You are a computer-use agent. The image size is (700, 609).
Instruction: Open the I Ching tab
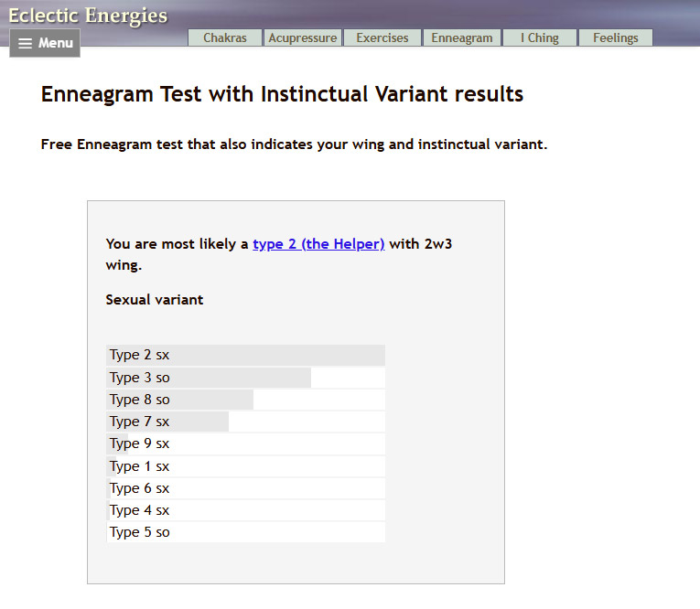(x=539, y=37)
